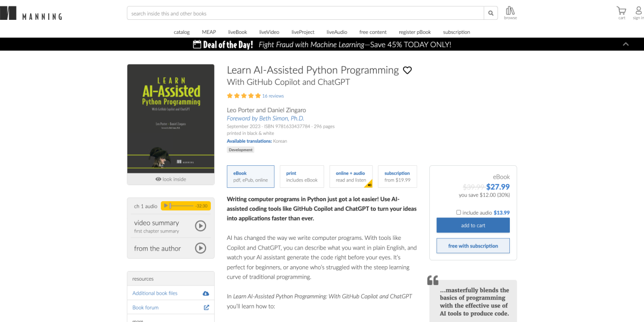Select the eBook format option
The width and height of the screenshot is (644, 322).
pos(251,177)
